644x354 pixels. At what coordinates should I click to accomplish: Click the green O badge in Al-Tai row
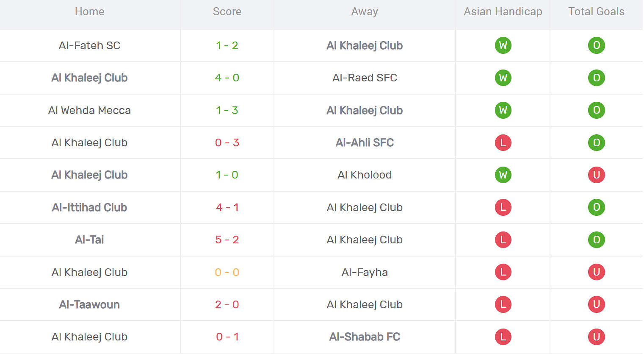click(596, 240)
